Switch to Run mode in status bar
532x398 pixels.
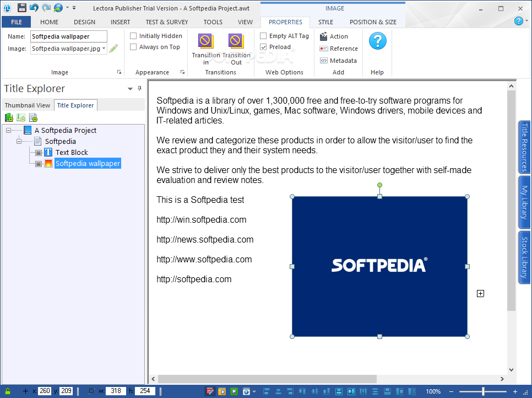(x=222, y=391)
